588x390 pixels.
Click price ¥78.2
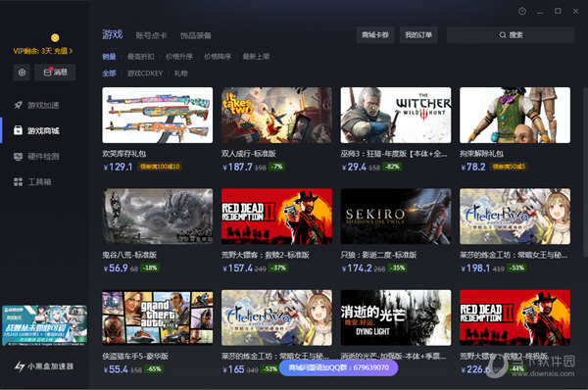click(x=473, y=167)
